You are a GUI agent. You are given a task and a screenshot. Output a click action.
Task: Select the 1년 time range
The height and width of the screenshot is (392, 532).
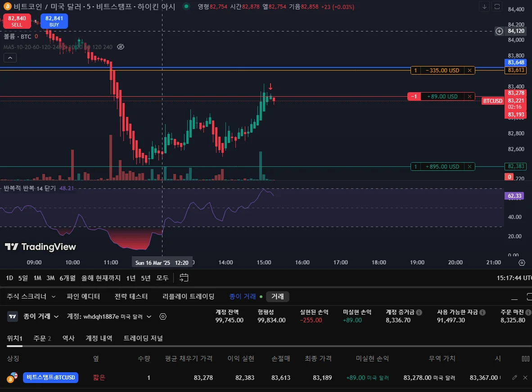coord(131,278)
